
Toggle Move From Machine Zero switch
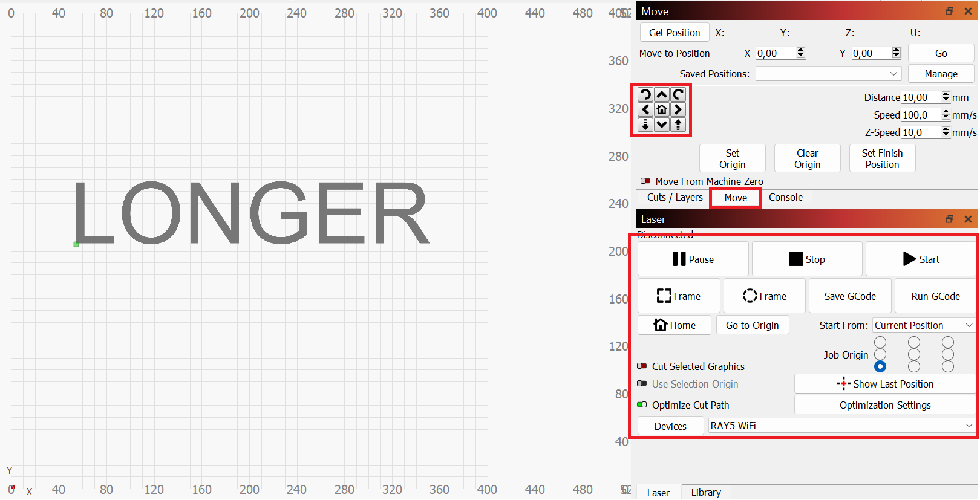(x=645, y=181)
